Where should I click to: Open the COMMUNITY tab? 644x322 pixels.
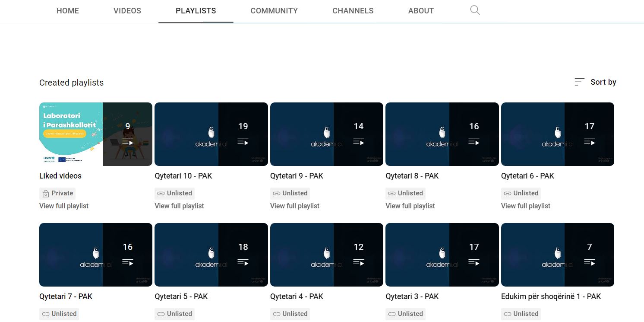(274, 11)
